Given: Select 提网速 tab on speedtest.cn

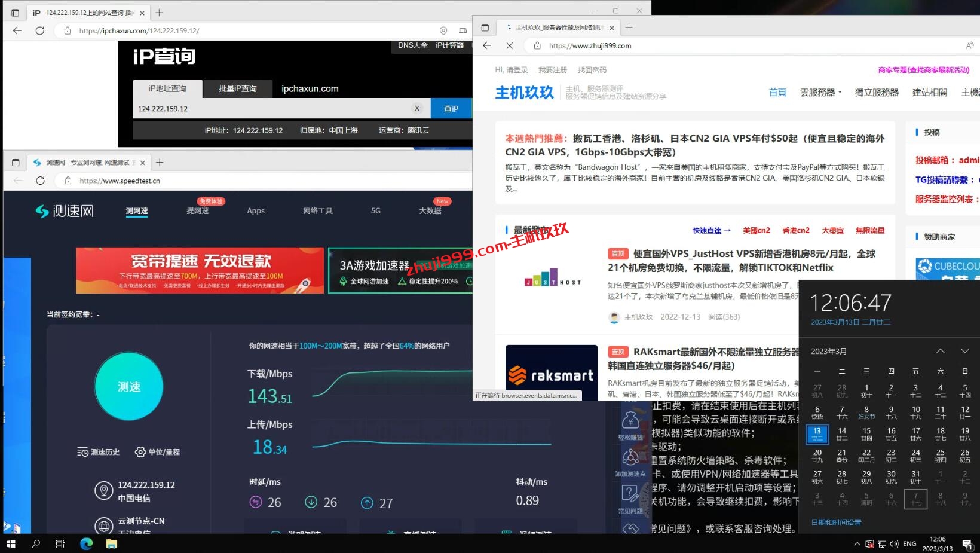Looking at the screenshot, I should tap(197, 210).
